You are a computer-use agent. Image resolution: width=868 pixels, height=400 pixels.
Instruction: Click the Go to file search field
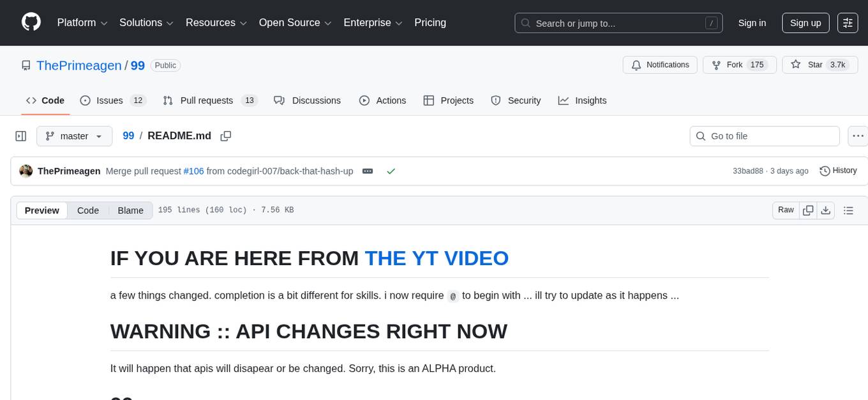(765, 136)
